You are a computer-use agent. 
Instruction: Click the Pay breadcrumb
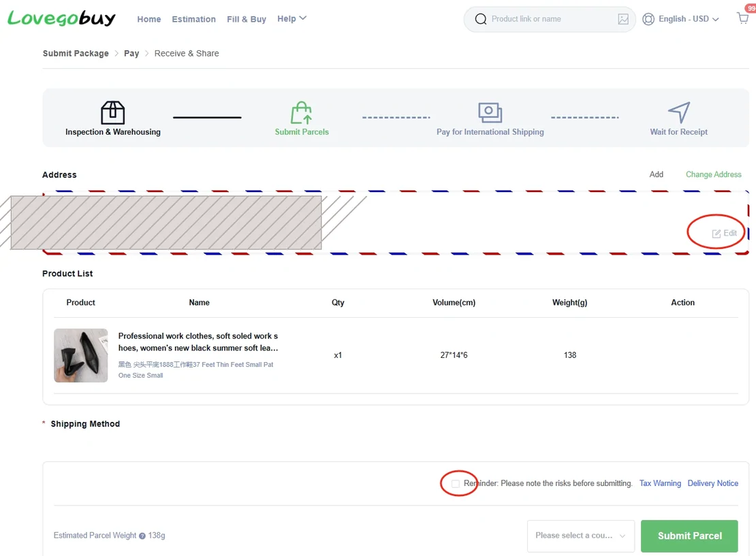[131, 54]
